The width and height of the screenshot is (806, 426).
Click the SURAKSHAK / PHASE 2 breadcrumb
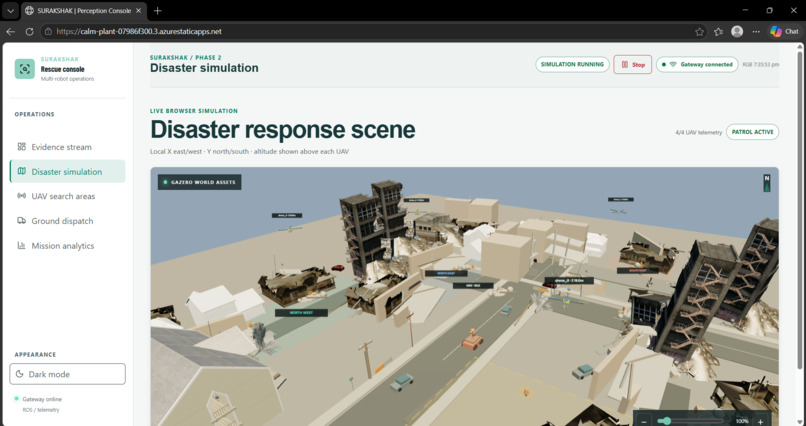coord(186,58)
